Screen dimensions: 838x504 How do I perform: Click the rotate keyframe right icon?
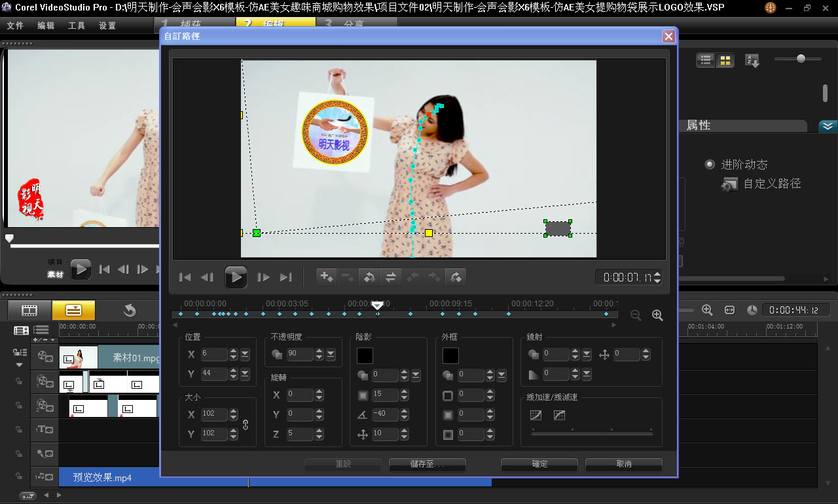456,277
